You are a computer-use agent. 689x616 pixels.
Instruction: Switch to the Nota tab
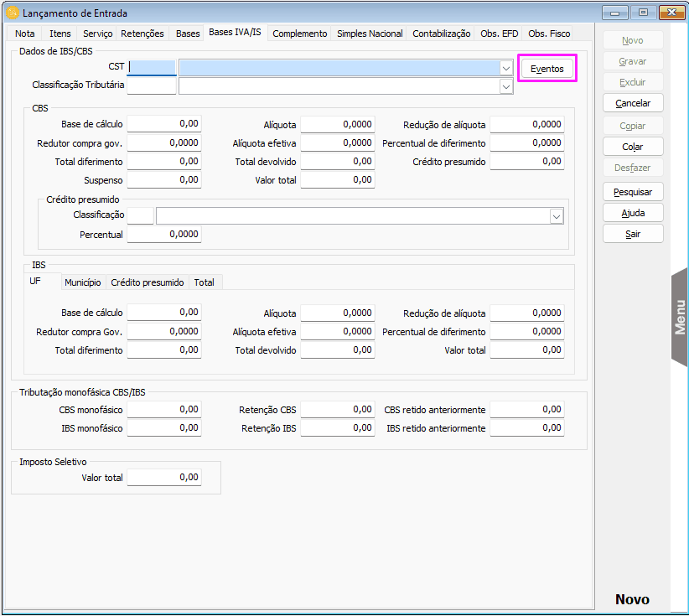[x=25, y=34]
